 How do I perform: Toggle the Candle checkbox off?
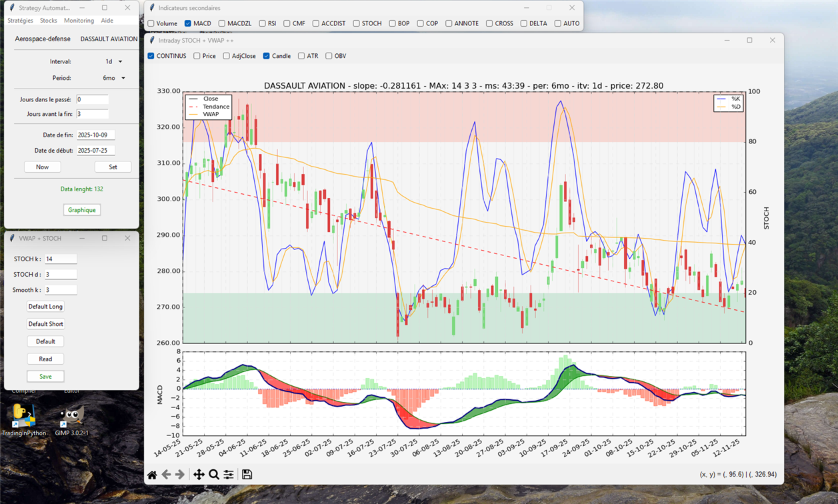coord(266,56)
